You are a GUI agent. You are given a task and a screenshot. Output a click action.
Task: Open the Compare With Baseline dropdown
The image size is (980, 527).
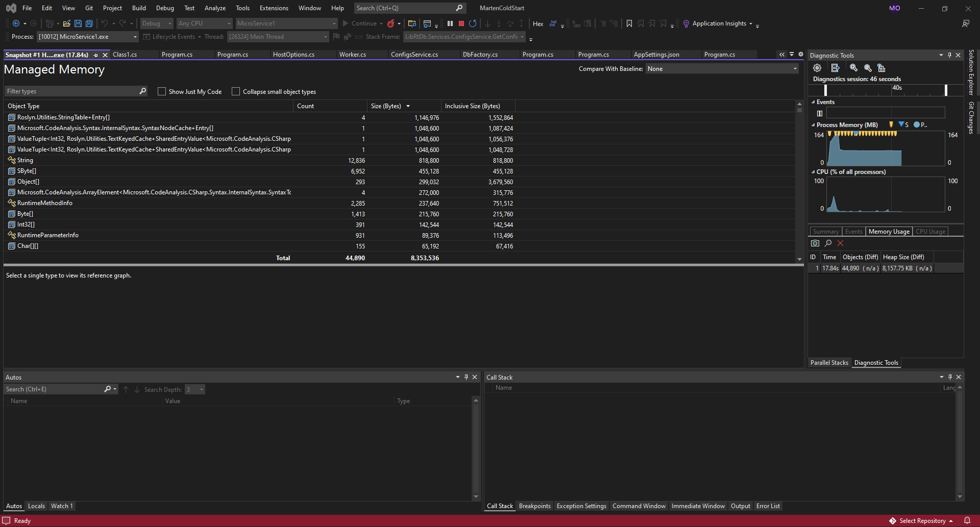tap(794, 68)
